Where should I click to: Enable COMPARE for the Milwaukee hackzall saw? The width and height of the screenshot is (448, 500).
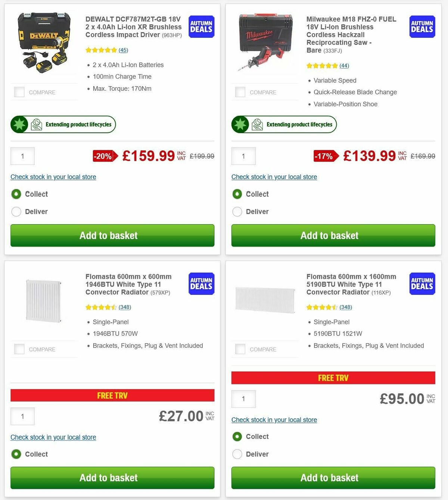(x=240, y=92)
